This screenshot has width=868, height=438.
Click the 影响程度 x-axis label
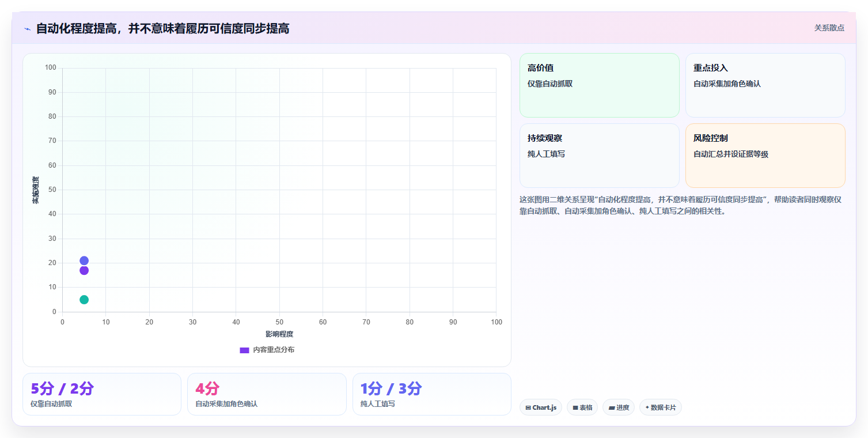(x=279, y=334)
